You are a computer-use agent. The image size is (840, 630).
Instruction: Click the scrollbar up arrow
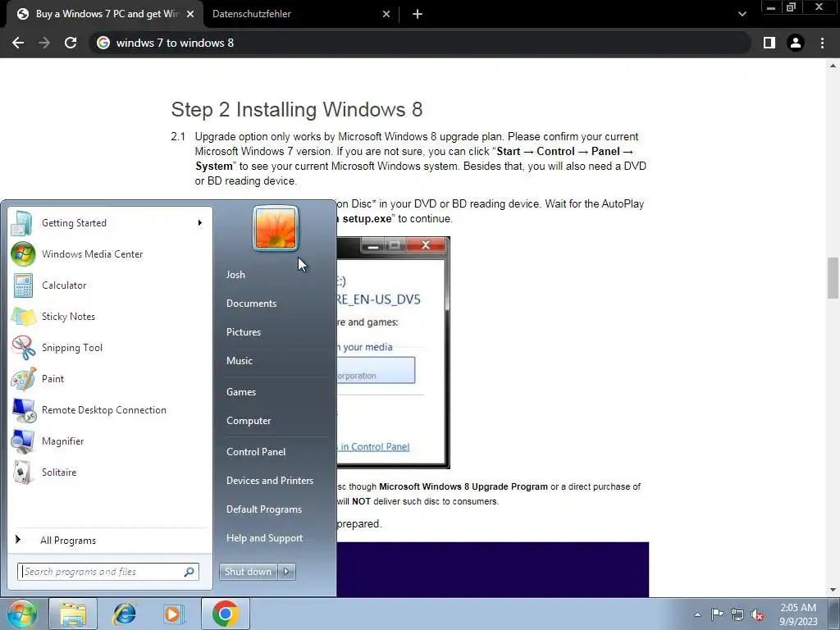833,66
